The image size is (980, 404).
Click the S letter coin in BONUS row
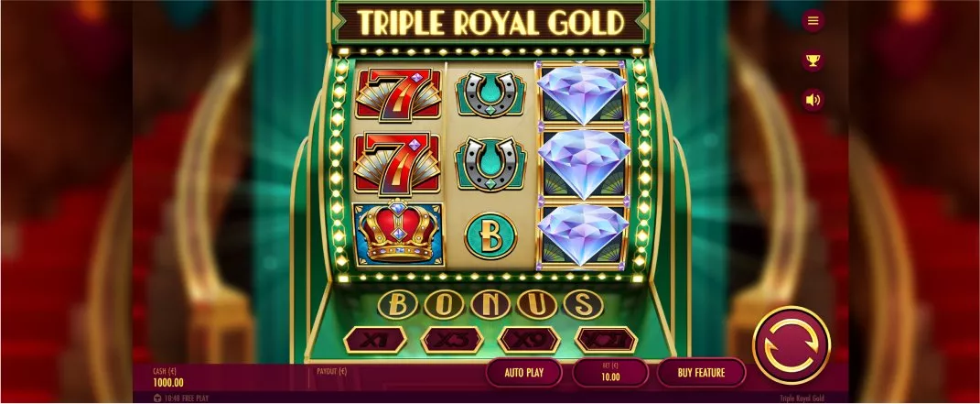(x=583, y=304)
